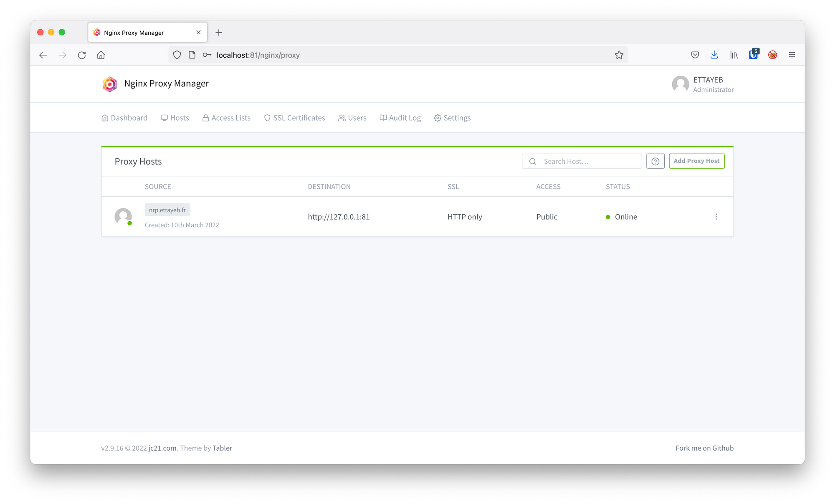Click the DESTINATION column header
The height and width of the screenshot is (504, 835).
pyautogui.click(x=329, y=187)
